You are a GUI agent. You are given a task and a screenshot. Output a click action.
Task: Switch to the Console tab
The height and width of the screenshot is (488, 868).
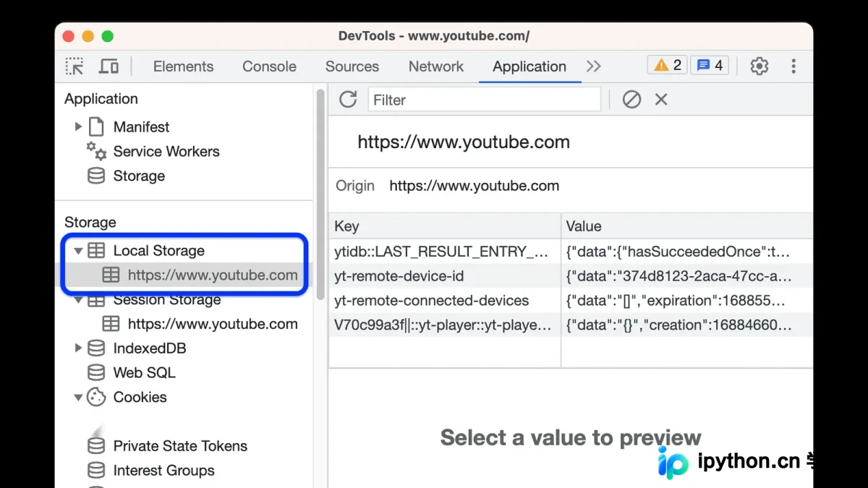pyautogui.click(x=269, y=66)
